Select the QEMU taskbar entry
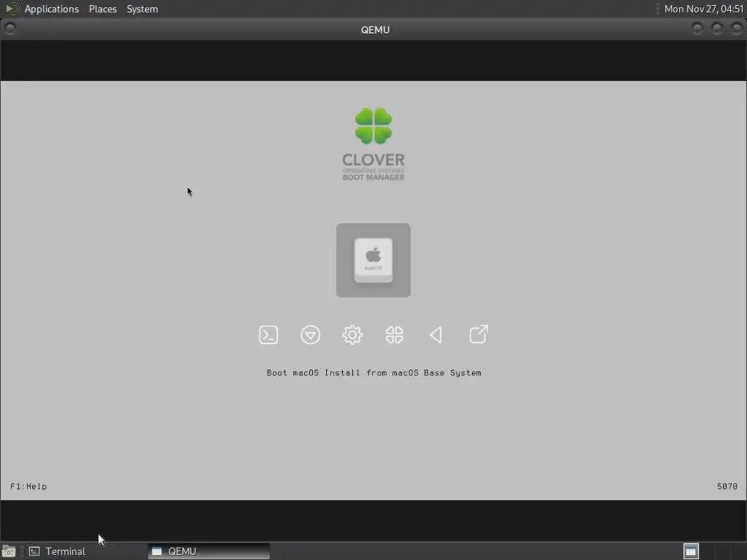This screenshot has width=747, height=560. tap(209, 551)
